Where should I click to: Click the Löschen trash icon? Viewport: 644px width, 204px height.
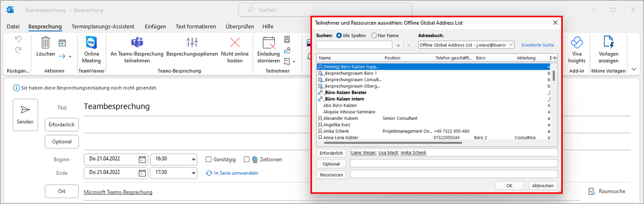46,43
